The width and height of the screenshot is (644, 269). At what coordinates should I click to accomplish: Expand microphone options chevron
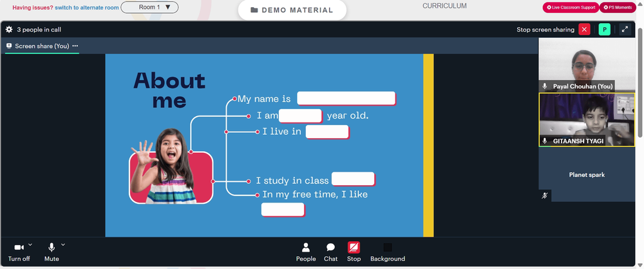63,245
